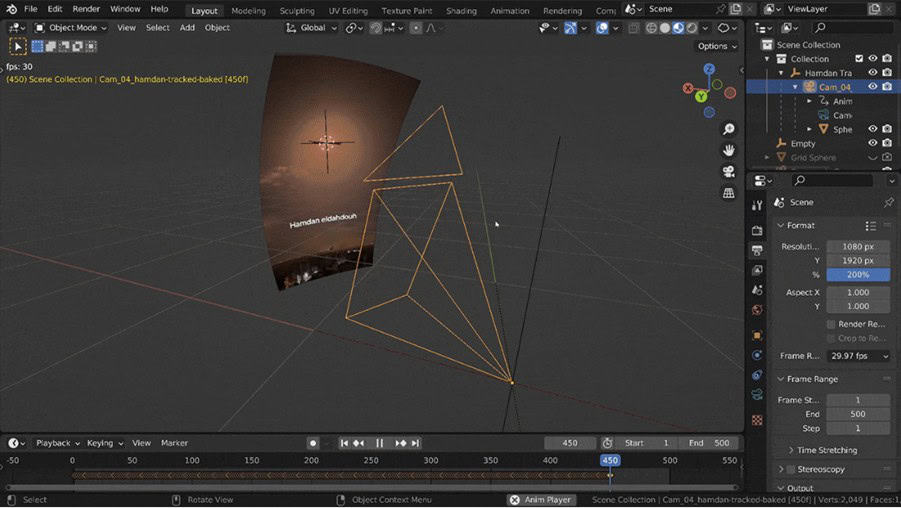Enable the Stereoscopy checkbox
Screen dimensions: 901x508
point(791,469)
